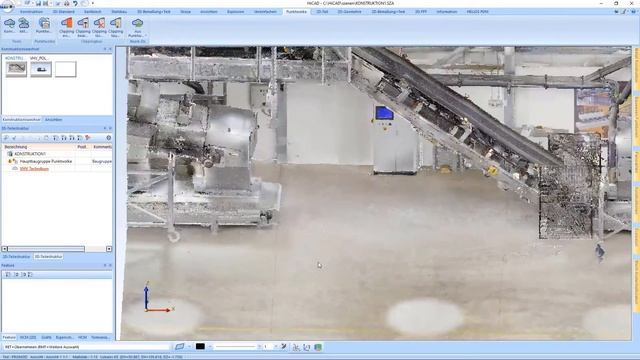Image resolution: width=640 pixels, height=360 pixels.
Task: Select the first KONSTRU... drawing thumbnail
Action: coord(16,69)
